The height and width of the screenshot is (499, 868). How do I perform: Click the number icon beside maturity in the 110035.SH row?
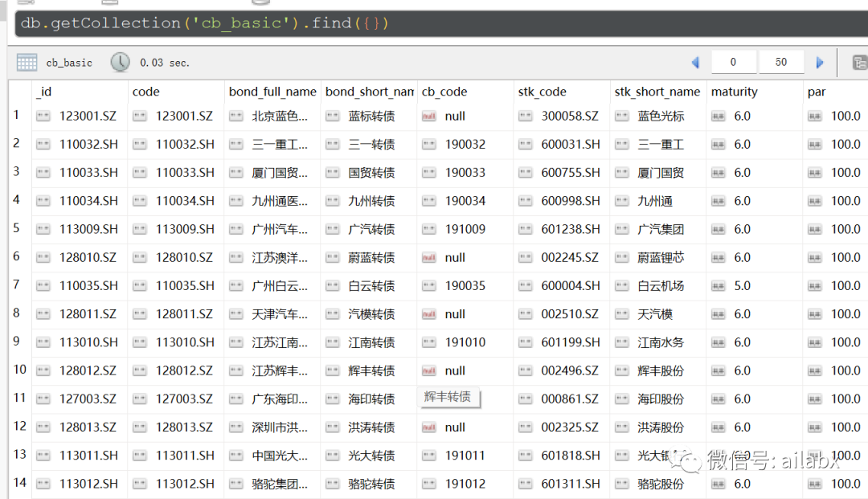coord(718,286)
